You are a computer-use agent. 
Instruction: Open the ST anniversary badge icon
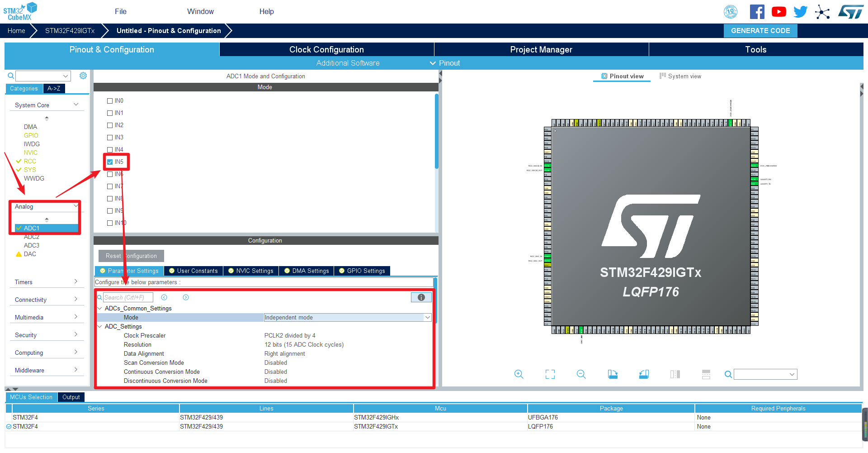pyautogui.click(x=731, y=12)
